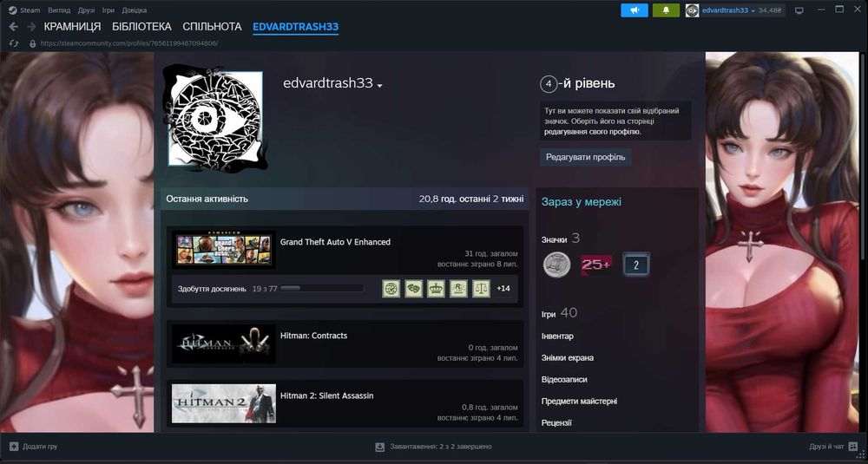Click the Grand Theft Auto V Enhanced title
This screenshot has height=464, width=868.
pyautogui.click(x=335, y=242)
